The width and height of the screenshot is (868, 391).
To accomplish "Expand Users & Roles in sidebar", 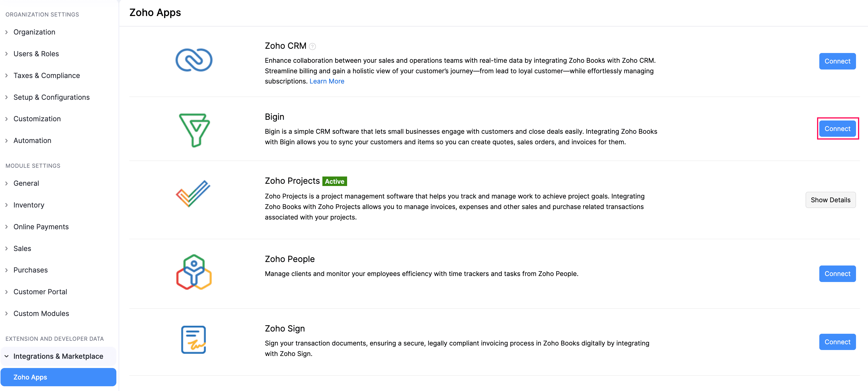I will [36, 54].
